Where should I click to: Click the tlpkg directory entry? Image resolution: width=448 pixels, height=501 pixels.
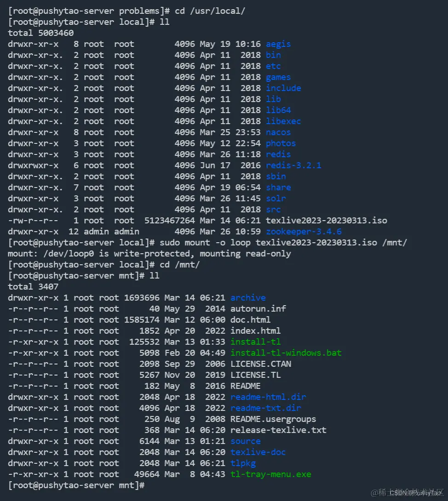coord(243,463)
